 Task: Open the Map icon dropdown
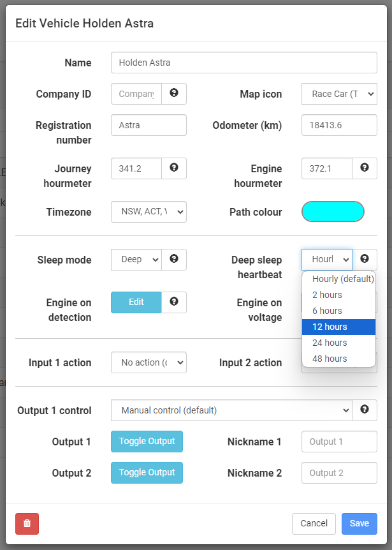[x=339, y=94]
